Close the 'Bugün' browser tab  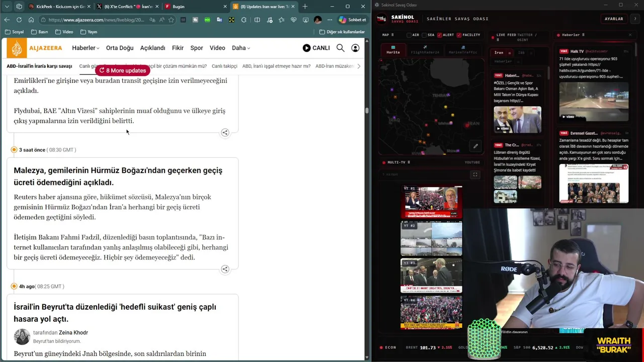pos(225,7)
